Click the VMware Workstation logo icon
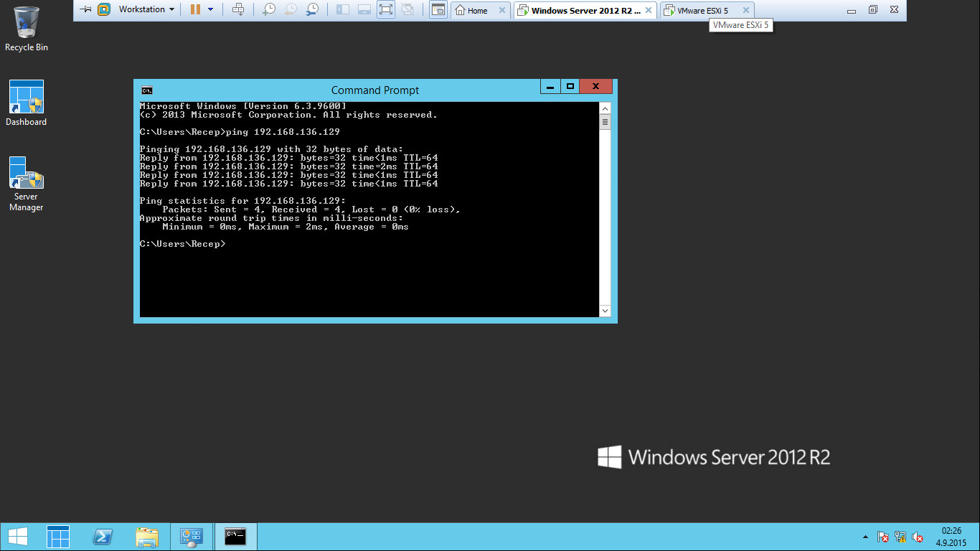 pyautogui.click(x=104, y=9)
